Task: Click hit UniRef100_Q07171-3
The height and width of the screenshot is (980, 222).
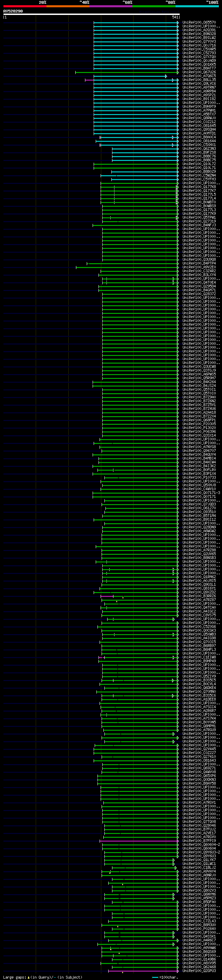Action: tap(201, 493)
